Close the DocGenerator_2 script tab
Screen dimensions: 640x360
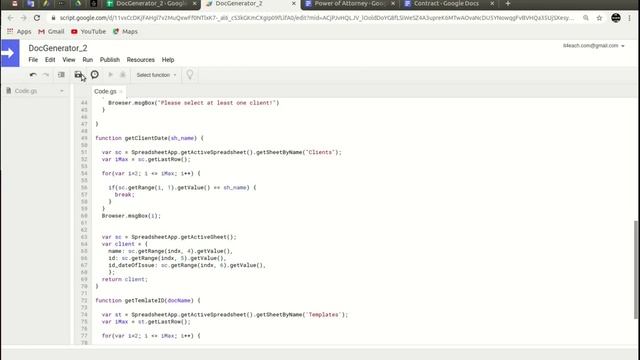coord(293,4)
